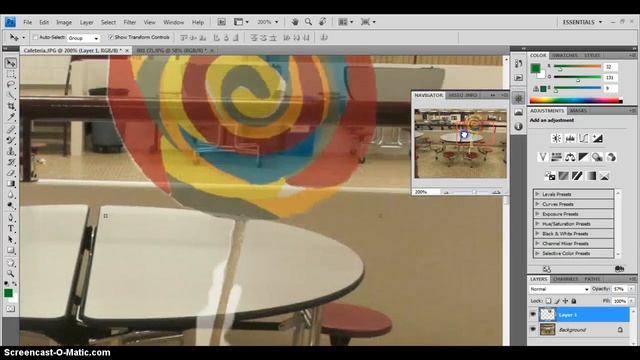This screenshot has height=360, width=640.
Task: Toggle lock transparent pixels in Layers panel
Action: (548, 301)
